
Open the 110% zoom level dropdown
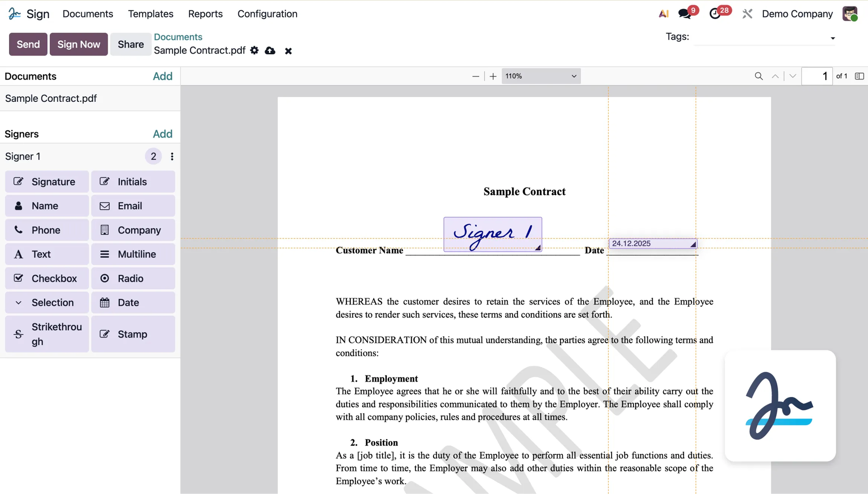[x=541, y=76]
